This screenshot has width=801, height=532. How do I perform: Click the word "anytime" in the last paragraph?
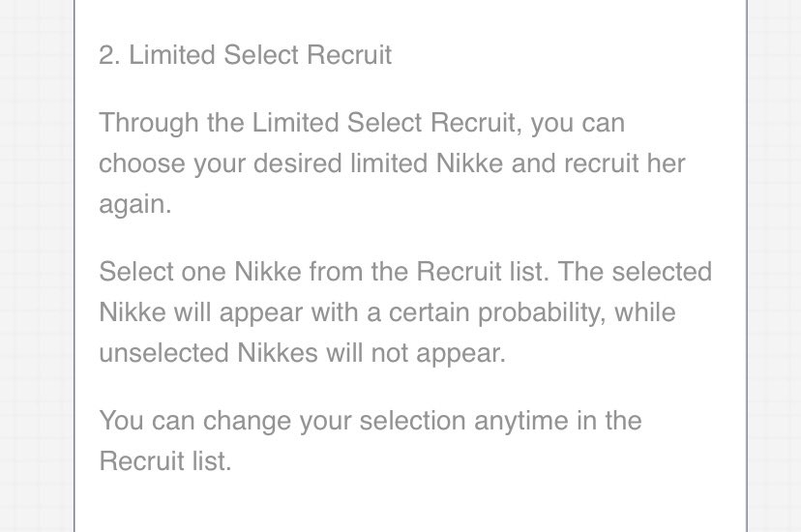[521, 421]
